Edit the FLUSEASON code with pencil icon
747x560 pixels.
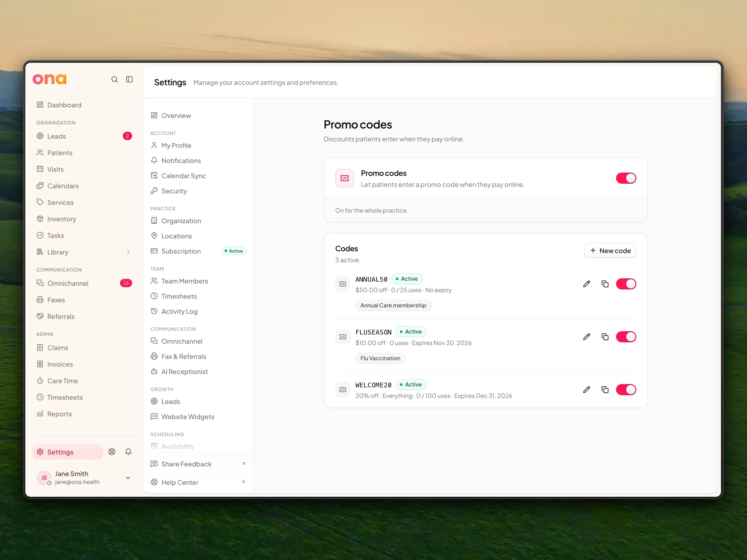point(587,337)
